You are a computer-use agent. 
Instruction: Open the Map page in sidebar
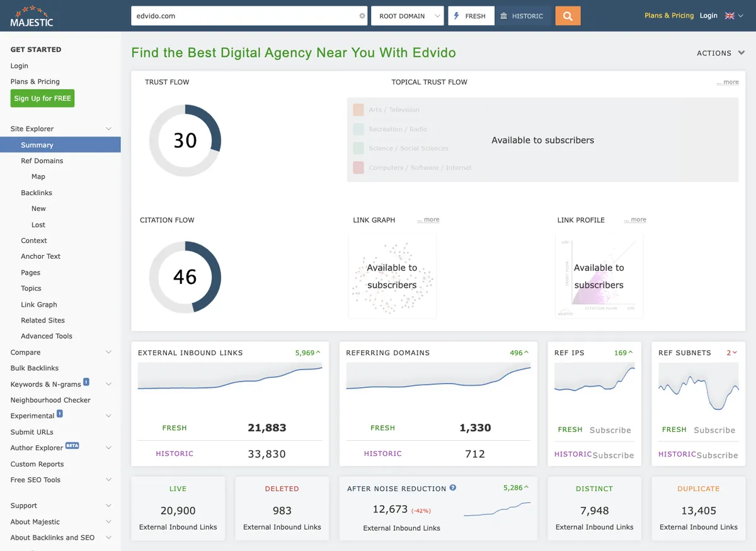(x=38, y=177)
